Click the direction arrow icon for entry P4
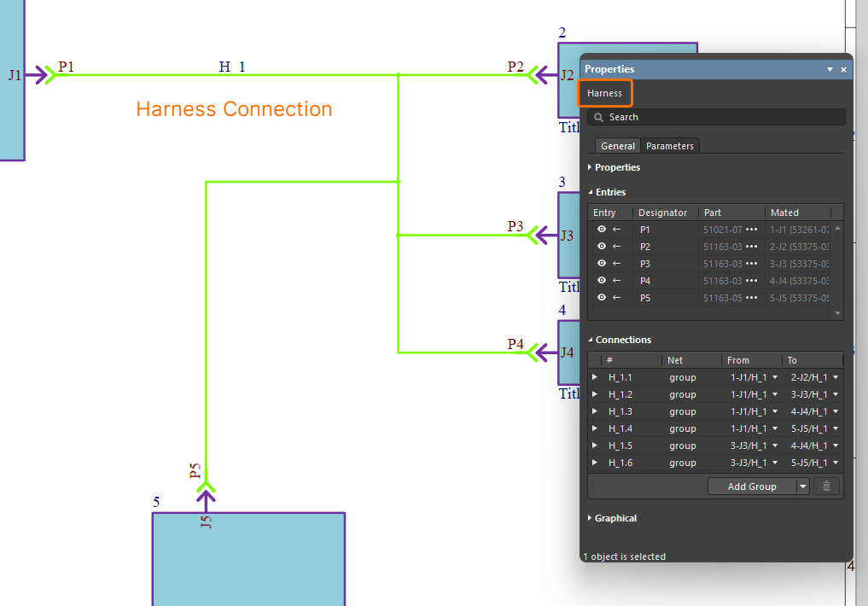868x606 pixels. pos(616,281)
